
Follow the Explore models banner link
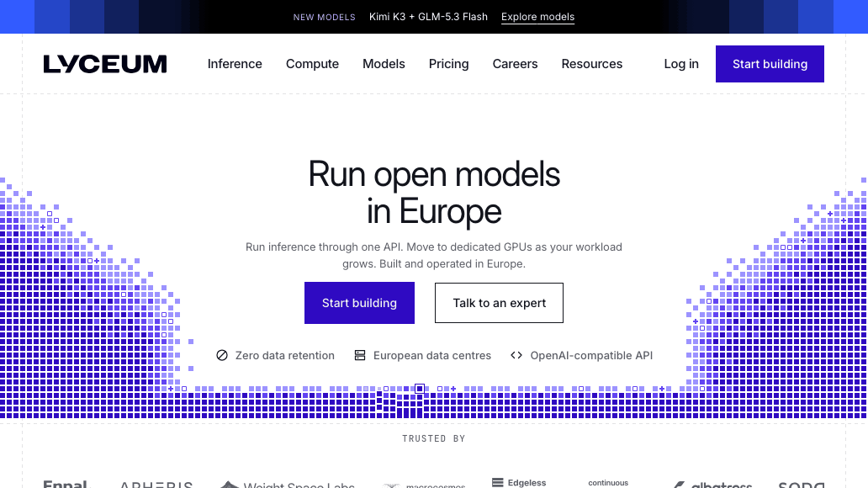point(537,17)
